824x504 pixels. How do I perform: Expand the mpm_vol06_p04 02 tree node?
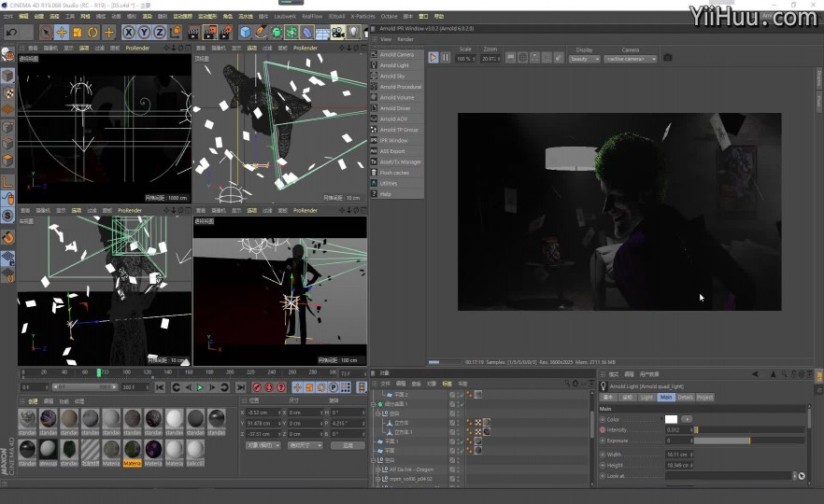click(377, 479)
